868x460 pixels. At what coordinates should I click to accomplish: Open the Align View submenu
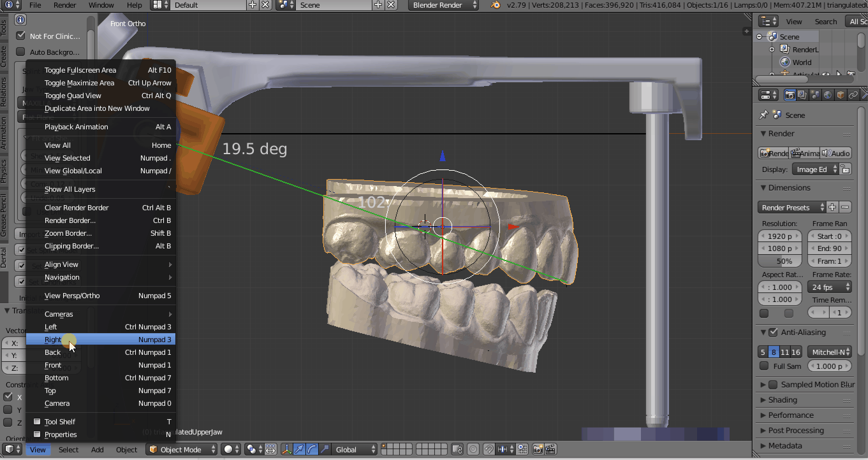[x=100, y=264]
